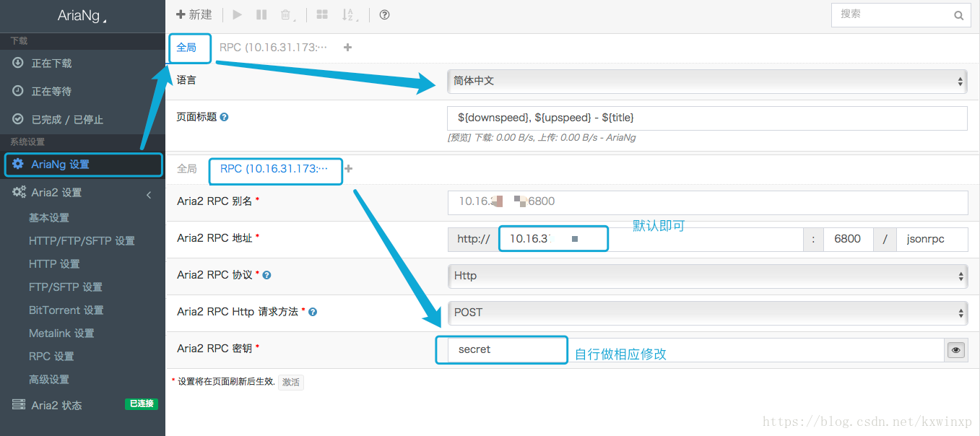The height and width of the screenshot is (436, 980).
Task: Click the gears icon beside Aria2 设置
Action: pos(19,192)
